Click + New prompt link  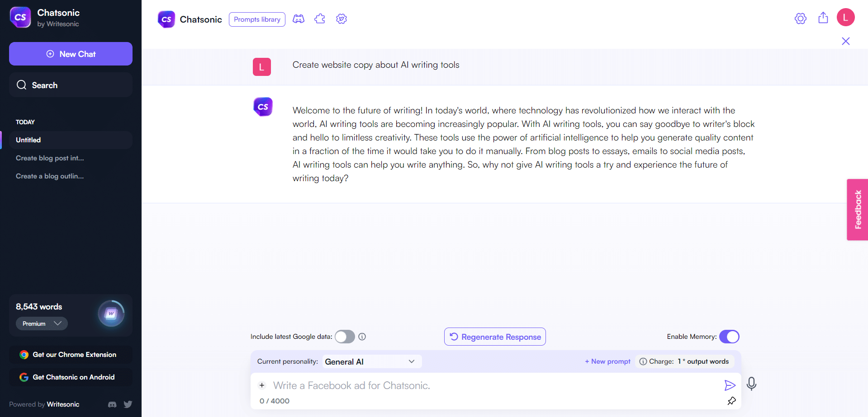tap(607, 361)
